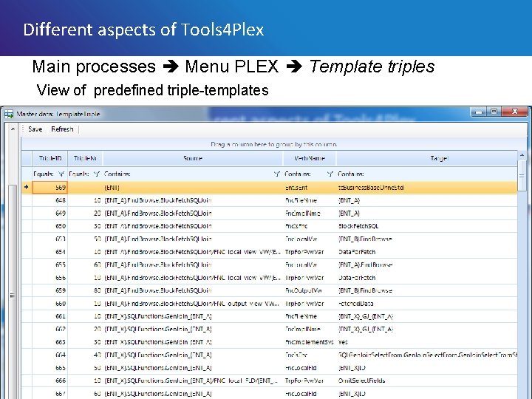This screenshot has height=399, width=532.
Task: Click the BlockFetchSQL target cell
Action: point(358,226)
